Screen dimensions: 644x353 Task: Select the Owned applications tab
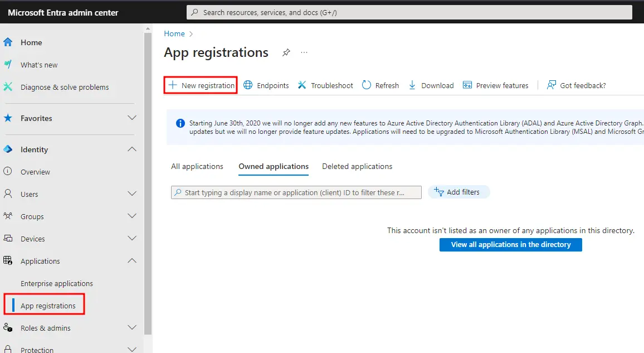274,166
